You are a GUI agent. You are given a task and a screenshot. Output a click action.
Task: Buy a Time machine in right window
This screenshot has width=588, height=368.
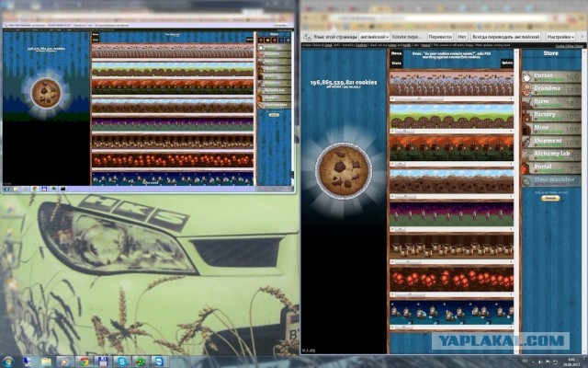click(x=551, y=180)
